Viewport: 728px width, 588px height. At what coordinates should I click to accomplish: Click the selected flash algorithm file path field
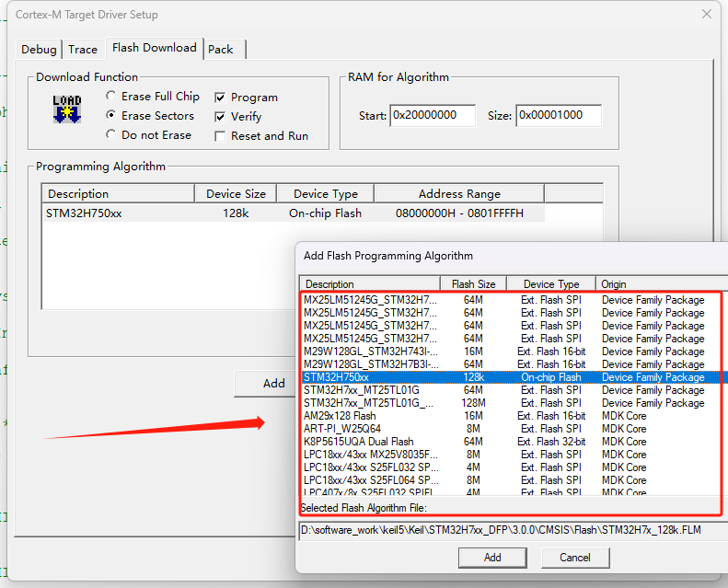click(x=514, y=530)
